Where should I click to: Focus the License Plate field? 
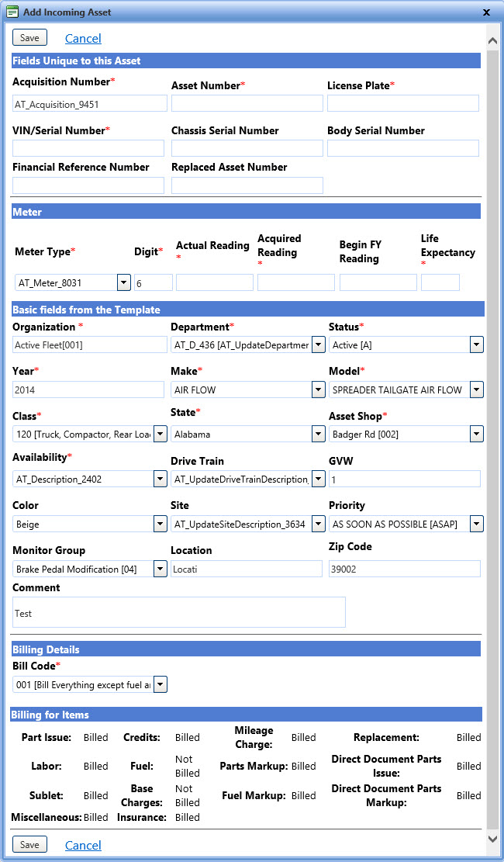click(403, 103)
